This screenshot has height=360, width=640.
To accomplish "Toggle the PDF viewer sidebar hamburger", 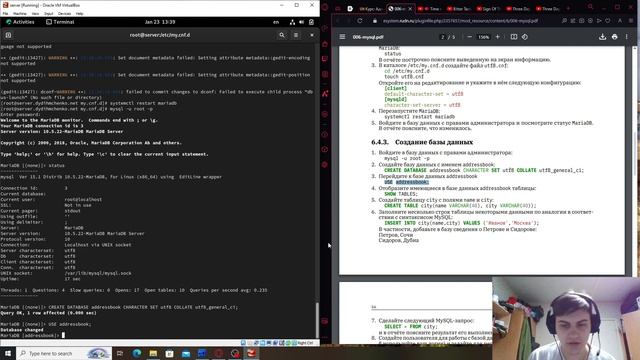I will click(342, 37).
